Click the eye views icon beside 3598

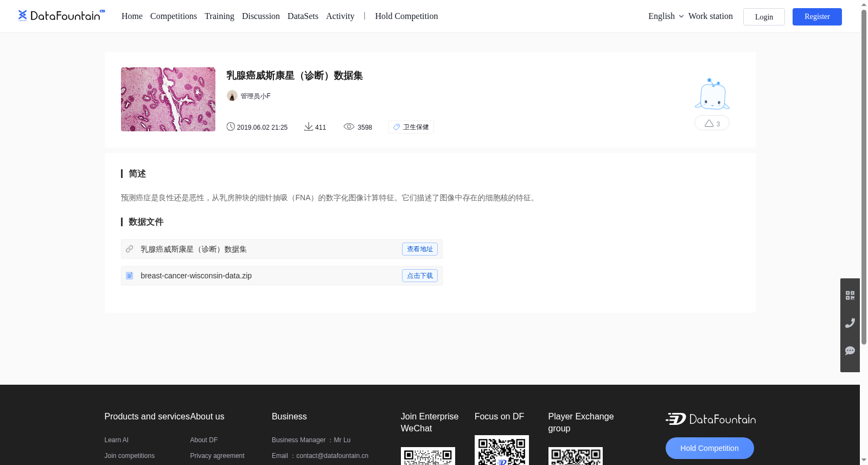[x=349, y=126]
